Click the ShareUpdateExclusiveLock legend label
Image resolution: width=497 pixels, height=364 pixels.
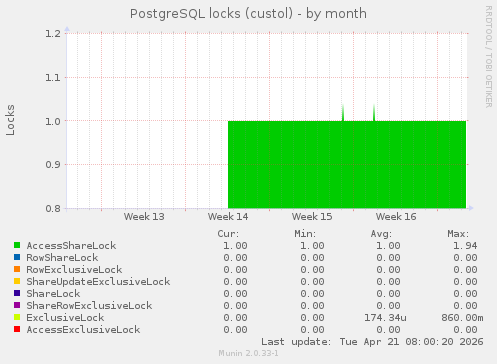point(98,282)
